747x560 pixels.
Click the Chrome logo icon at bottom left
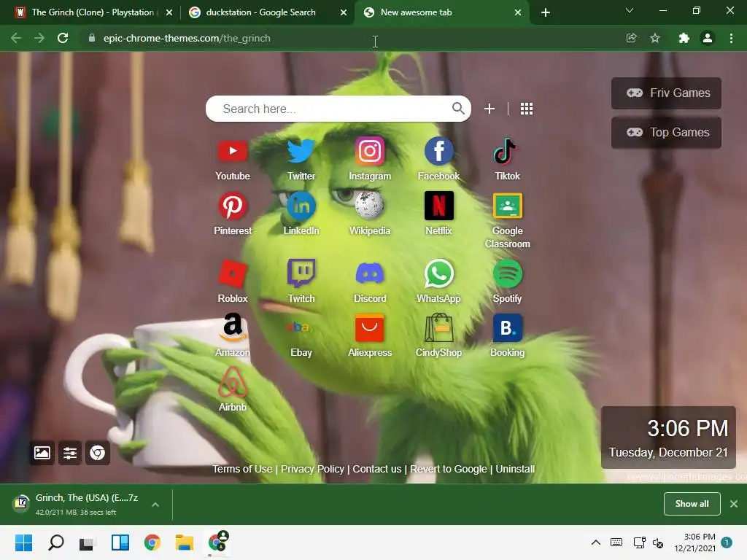coord(98,452)
